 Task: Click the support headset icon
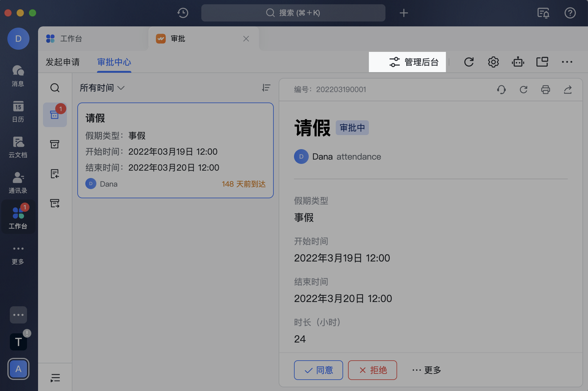tap(501, 90)
